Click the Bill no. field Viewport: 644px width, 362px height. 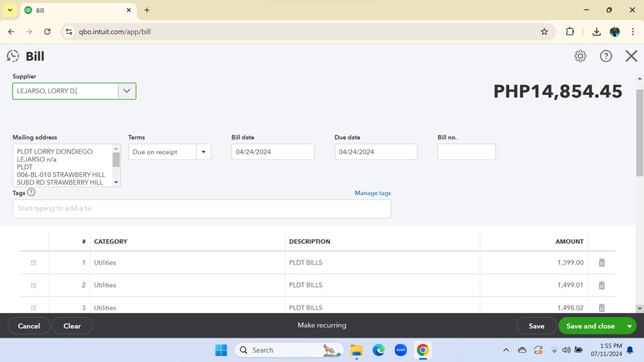pos(466,152)
